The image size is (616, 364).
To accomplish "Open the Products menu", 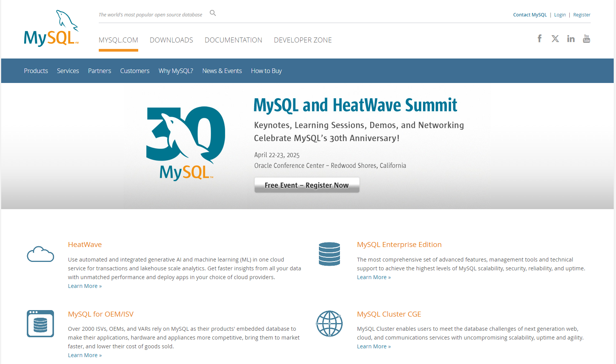I will (x=36, y=71).
